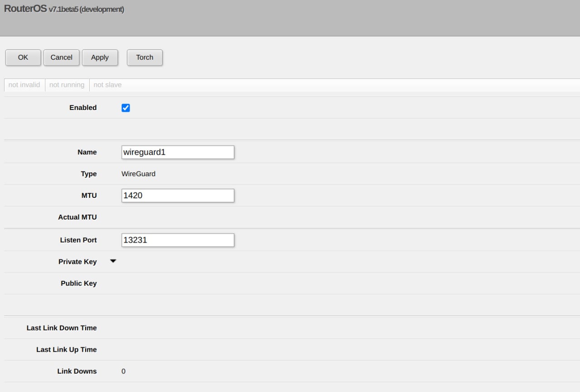
Task: Select the Listen Port input box
Action: tap(178, 240)
